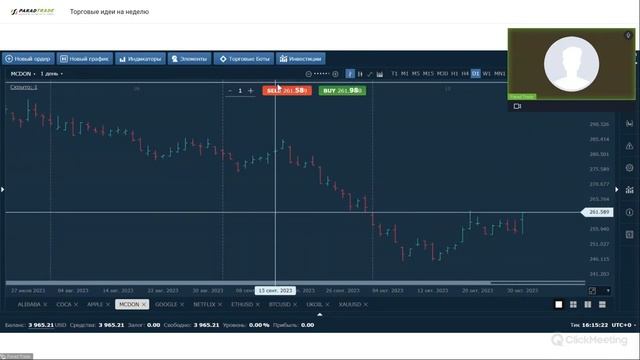640x360 pixels.
Task: Open the chart statistics icon in sidebar
Action: pos(629,190)
